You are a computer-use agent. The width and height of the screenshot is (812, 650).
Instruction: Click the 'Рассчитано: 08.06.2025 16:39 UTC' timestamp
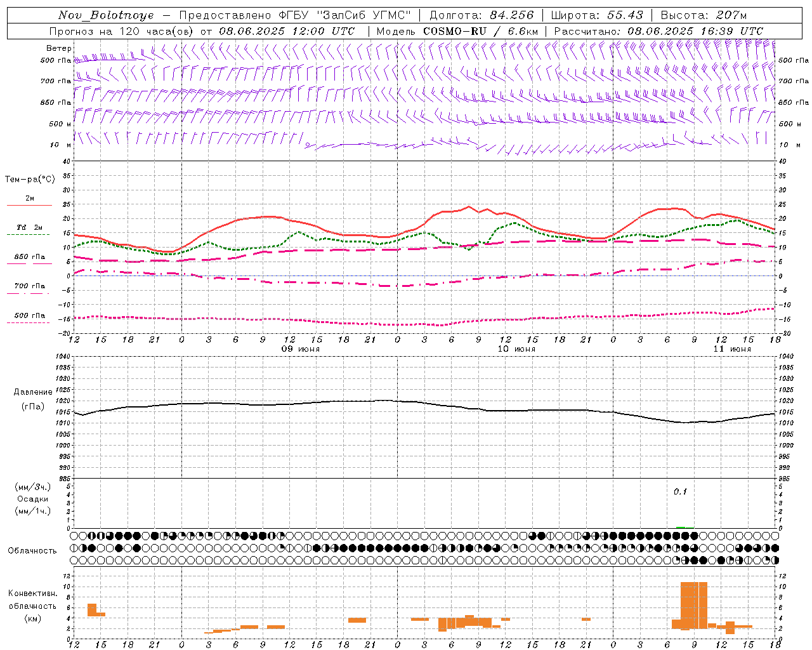658,31
